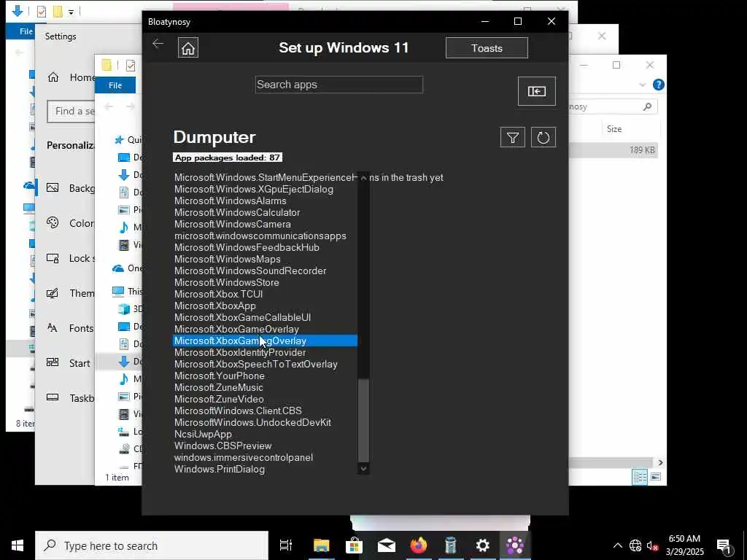747x560 pixels.
Task: Open the filter funnel icon
Action: point(513,138)
